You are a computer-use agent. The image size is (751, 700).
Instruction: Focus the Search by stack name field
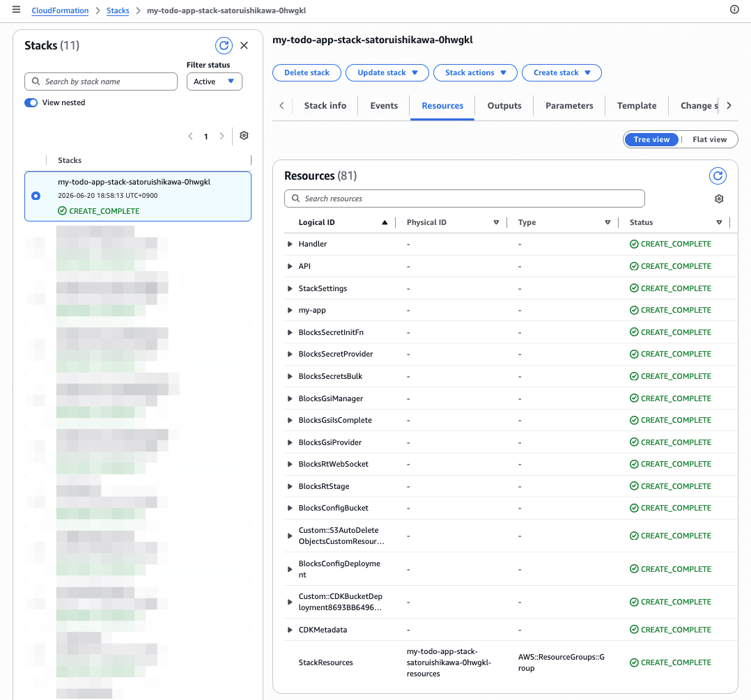click(101, 81)
